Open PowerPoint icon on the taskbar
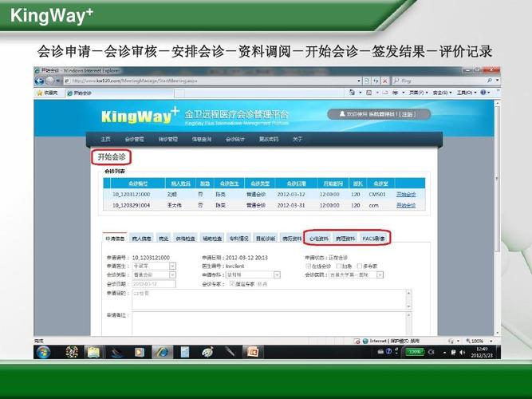Viewport: 532px width, 399px height. pyautogui.click(x=253, y=352)
